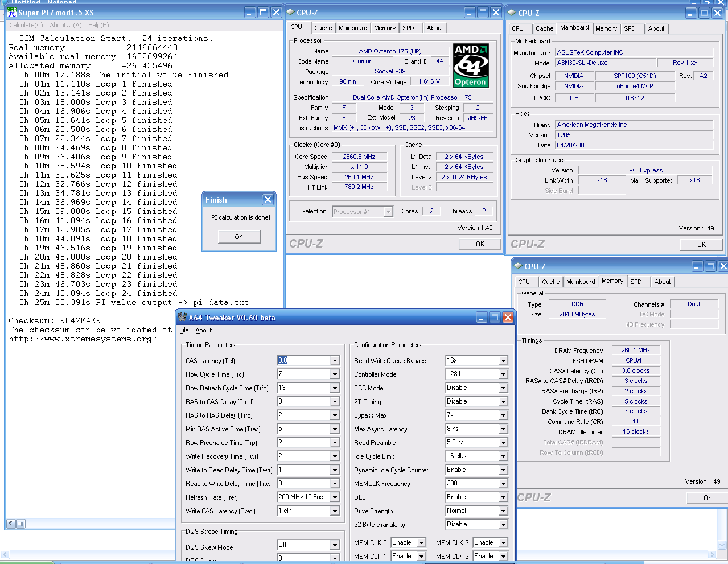Open the 2T Timing dropdown

503,401
